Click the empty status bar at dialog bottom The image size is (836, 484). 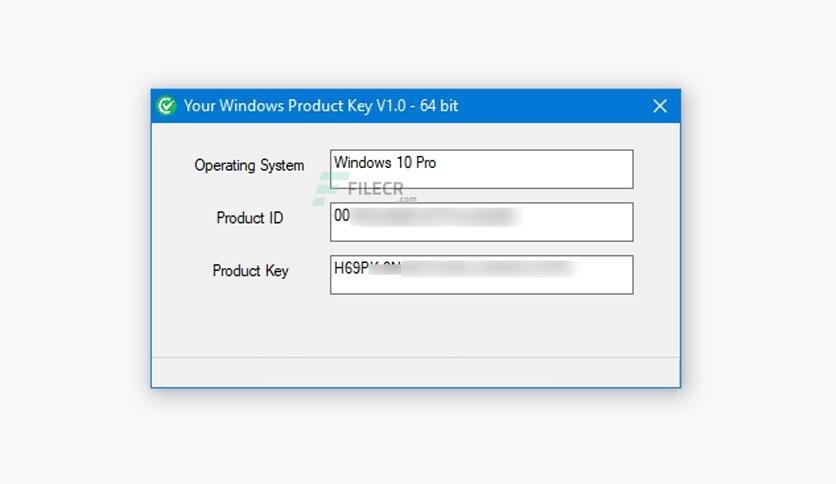click(x=415, y=372)
